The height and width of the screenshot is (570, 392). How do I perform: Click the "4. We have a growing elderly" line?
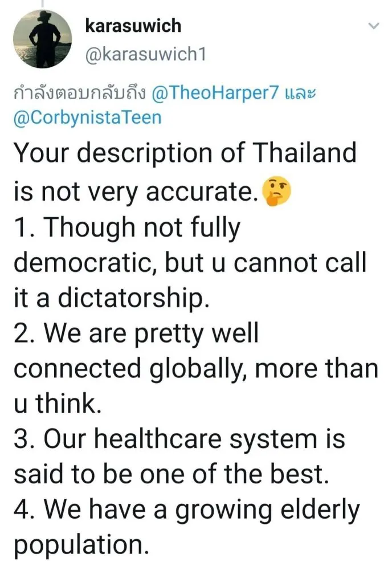pos(186,512)
